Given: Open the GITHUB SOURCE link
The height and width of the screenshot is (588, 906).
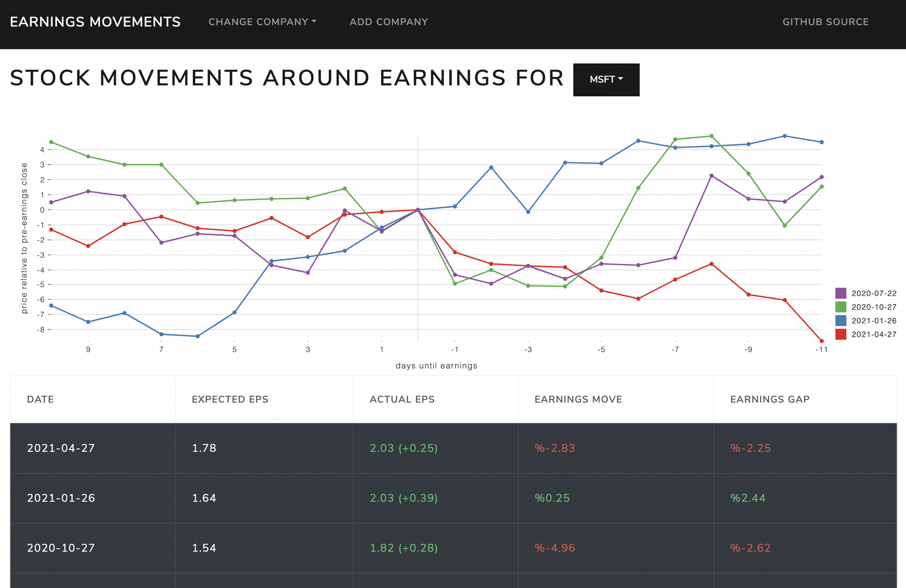Looking at the screenshot, I should pos(825,22).
